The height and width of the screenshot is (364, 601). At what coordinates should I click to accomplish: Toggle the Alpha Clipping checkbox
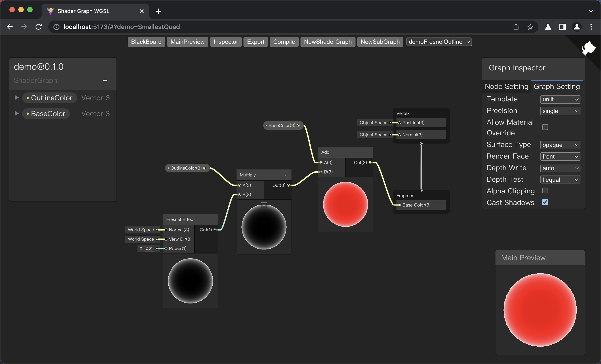pos(545,190)
